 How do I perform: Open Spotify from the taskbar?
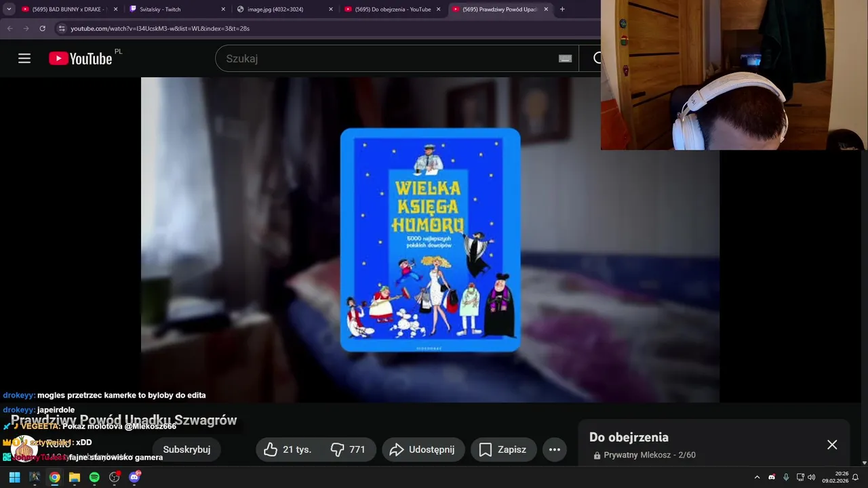coord(94,477)
